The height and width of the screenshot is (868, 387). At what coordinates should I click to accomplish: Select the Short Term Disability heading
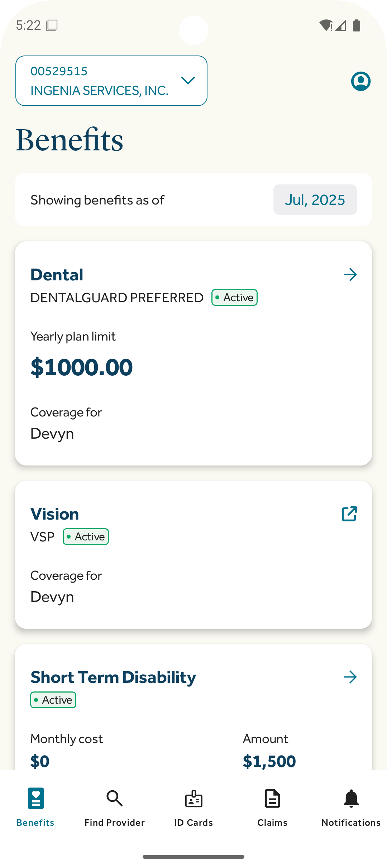click(113, 677)
